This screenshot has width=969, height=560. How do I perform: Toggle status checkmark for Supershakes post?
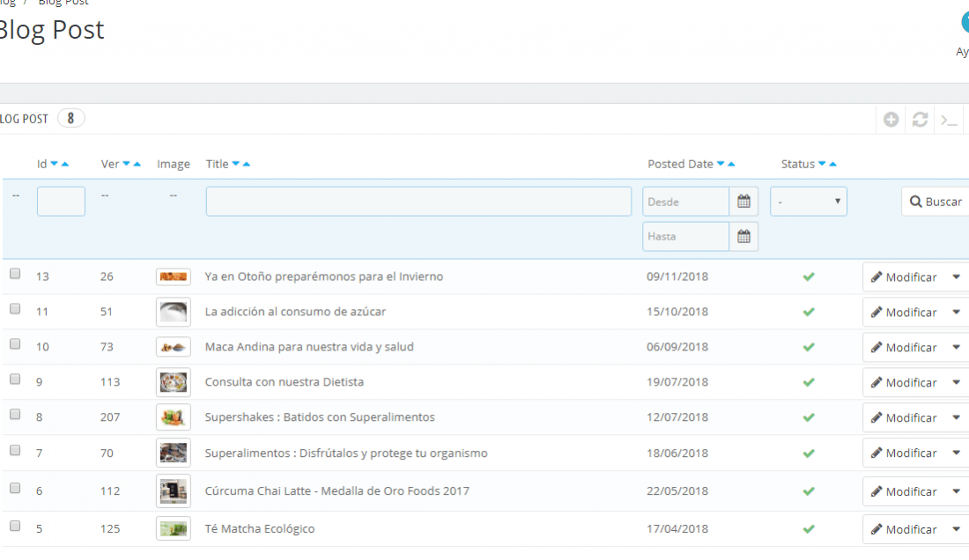809,417
